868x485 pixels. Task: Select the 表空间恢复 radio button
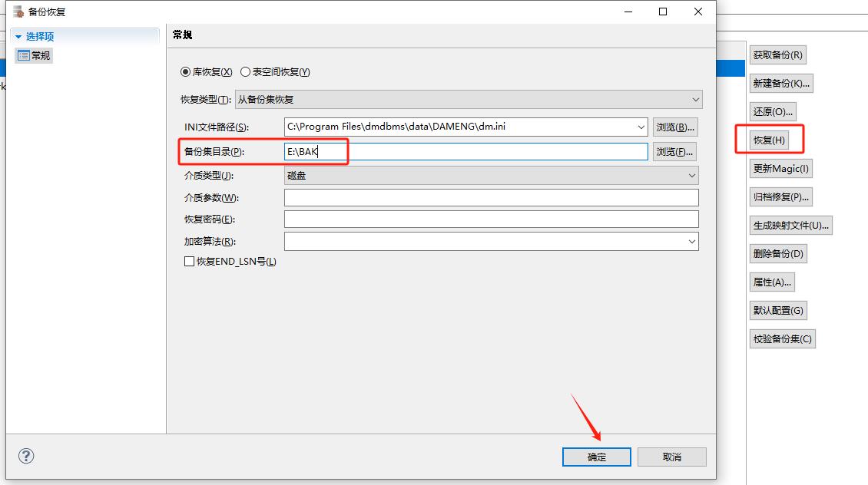pos(246,72)
